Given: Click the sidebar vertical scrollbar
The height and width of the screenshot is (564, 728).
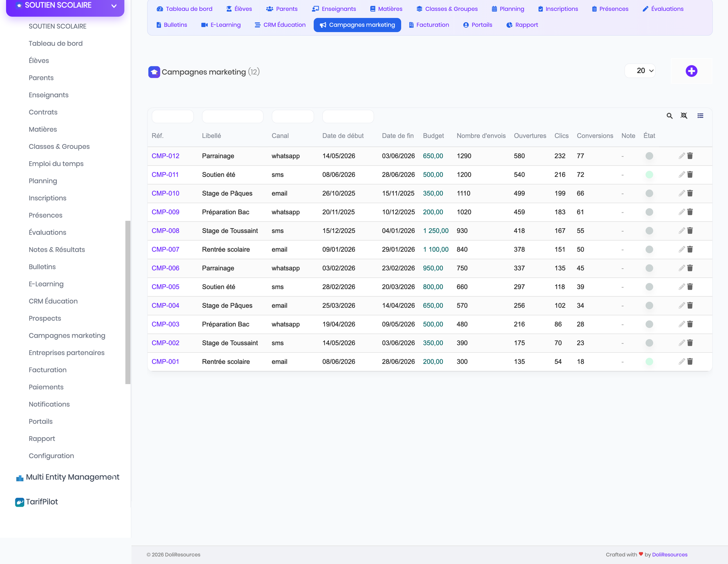Looking at the screenshot, I should 128,302.
